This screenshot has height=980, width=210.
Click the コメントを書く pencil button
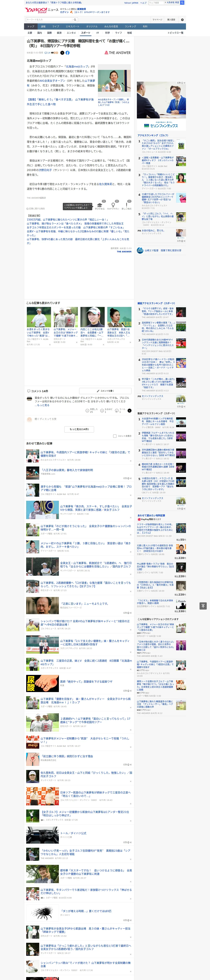click(x=105, y=391)
